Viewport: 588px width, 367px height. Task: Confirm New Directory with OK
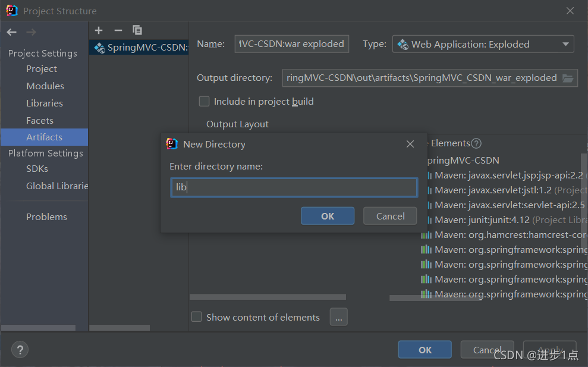328,216
